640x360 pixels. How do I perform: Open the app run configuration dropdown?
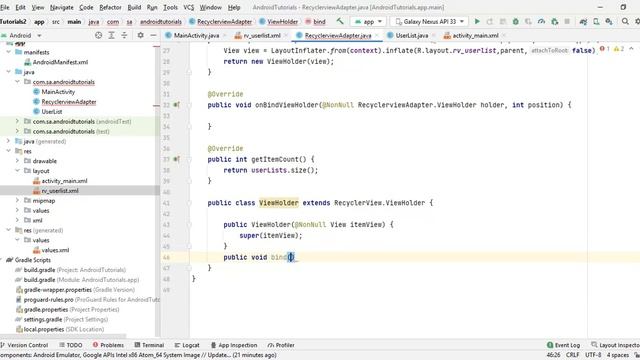[369, 21]
